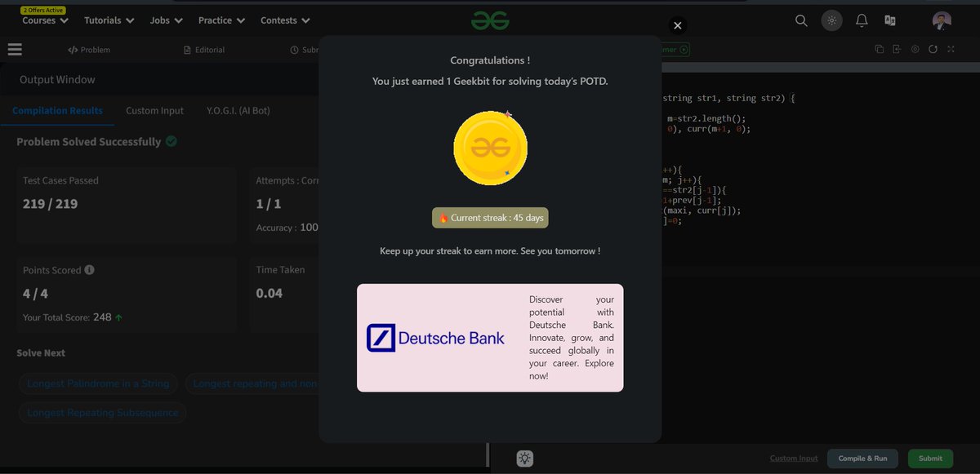Open the notifications bell
This screenshot has width=980, height=474.
(x=862, y=20)
